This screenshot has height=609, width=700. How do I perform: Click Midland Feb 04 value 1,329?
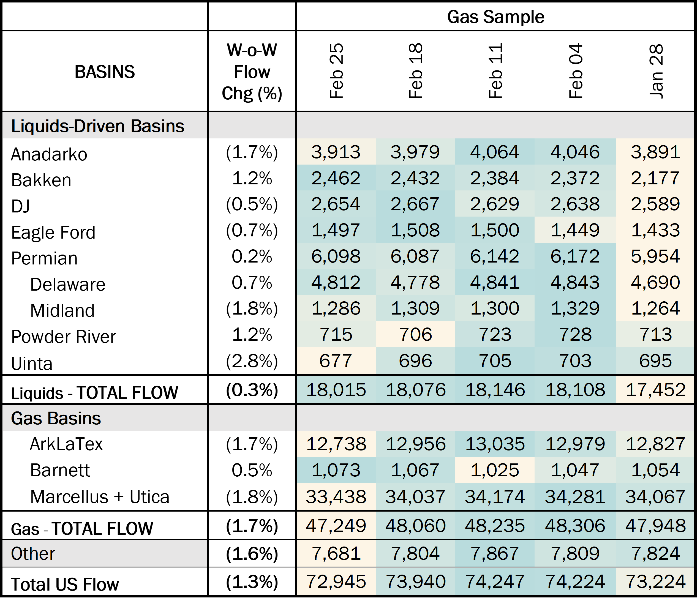pos(575,308)
